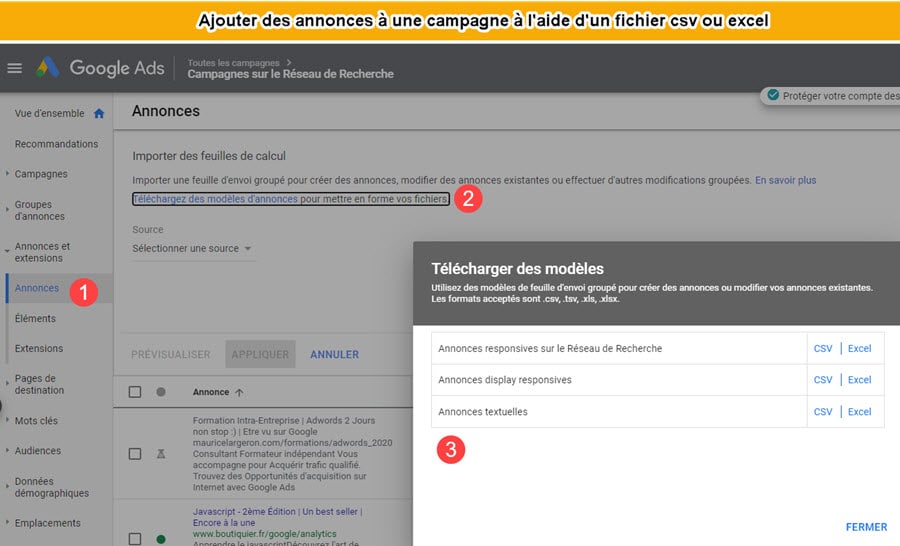900x546 pixels.
Task: Open Vue d'ensemble in sidebar
Action: 49,114
